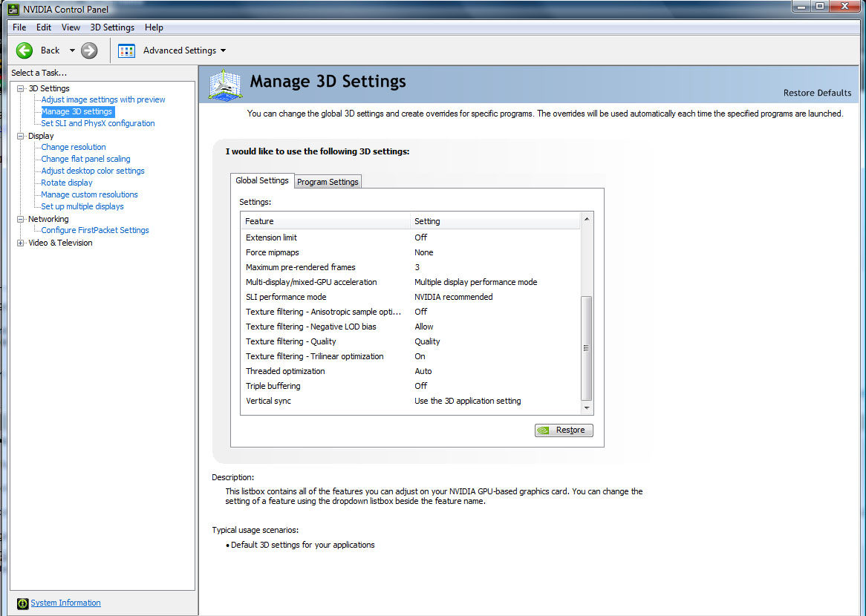866x616 pixels.
Task: Click the NVIDIA Control Panel title bar icon
Action: click(x=13, y=9)
